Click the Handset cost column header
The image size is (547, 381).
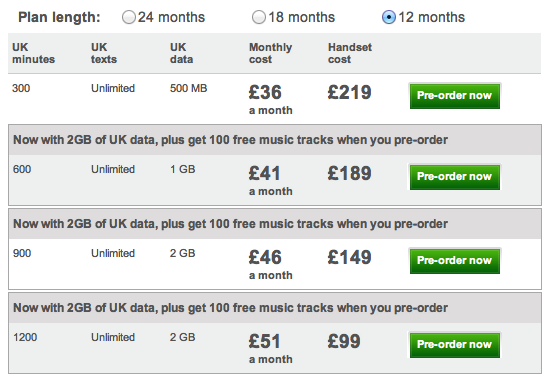[350, 53]
